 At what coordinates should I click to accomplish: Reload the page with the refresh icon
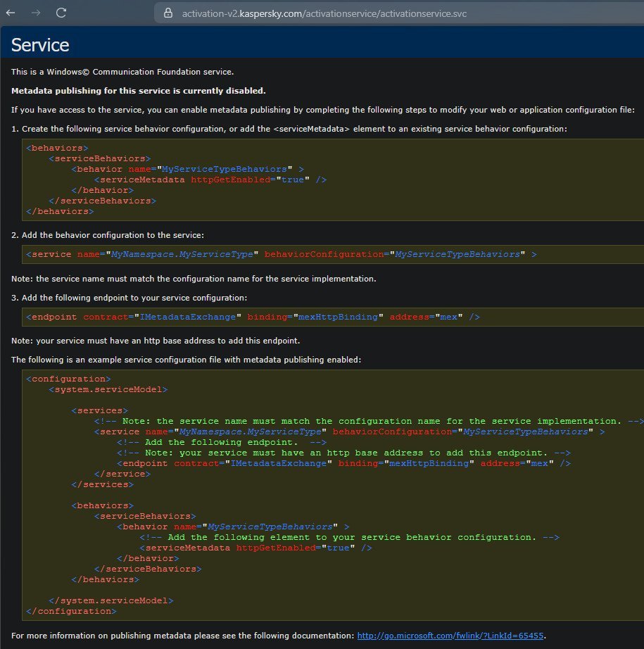(x=61, y=13)
